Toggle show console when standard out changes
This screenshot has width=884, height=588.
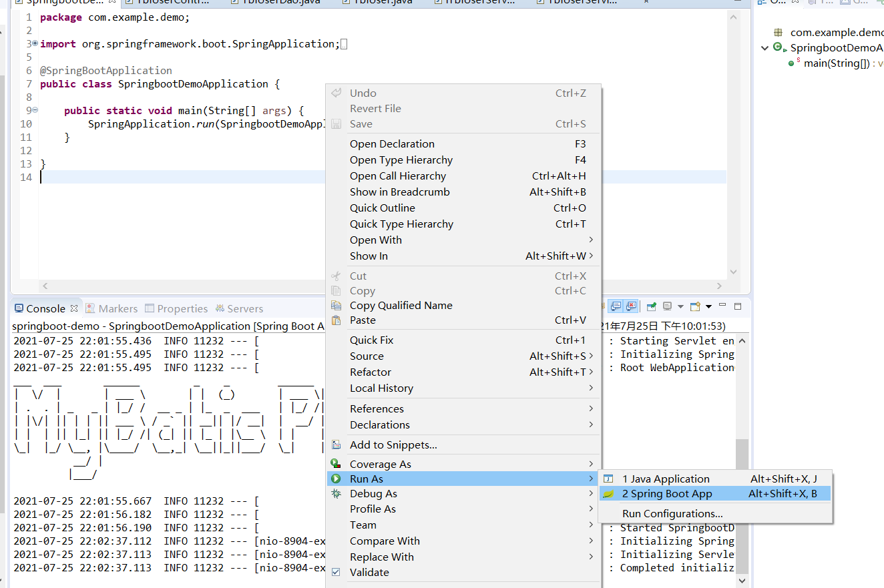615,306
